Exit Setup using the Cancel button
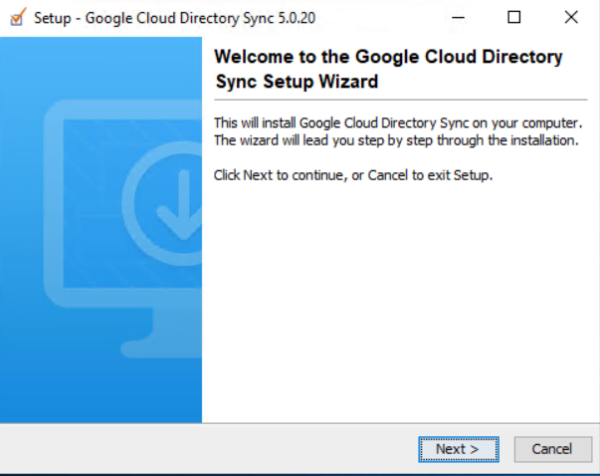The width and height of the screenshot is (600, 476). tap(552, 449)
